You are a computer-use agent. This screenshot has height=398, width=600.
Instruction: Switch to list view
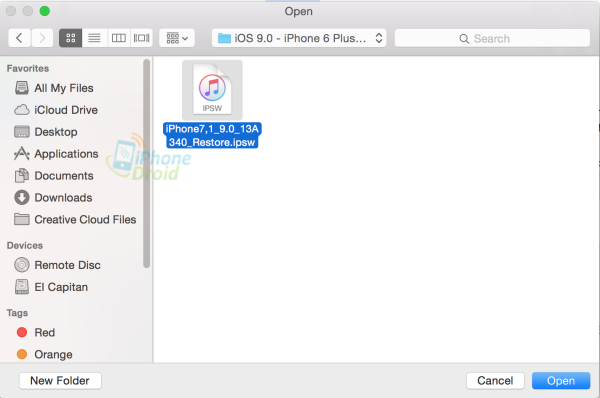point(95,38)
